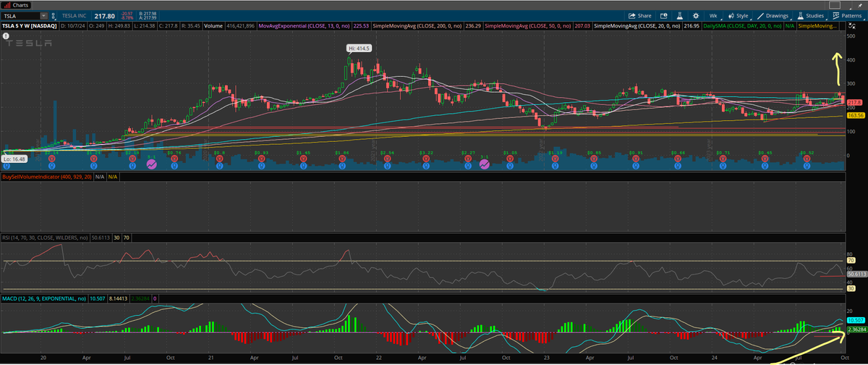Click the pin icon at top right
This screenshot has width=868, height=365.
point(860,6)
